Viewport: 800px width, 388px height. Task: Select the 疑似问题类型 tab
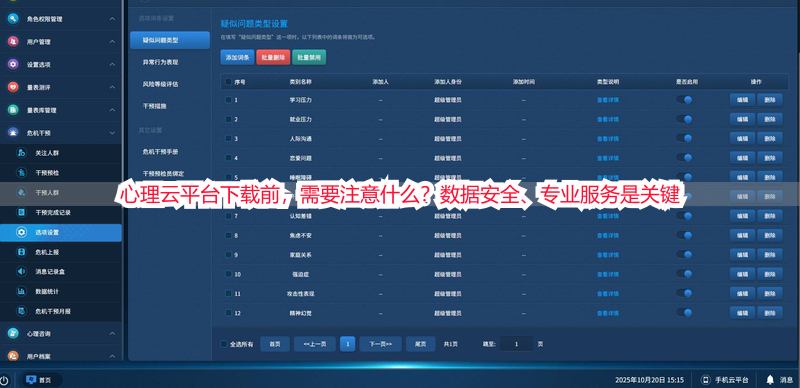tap(170, 40)
